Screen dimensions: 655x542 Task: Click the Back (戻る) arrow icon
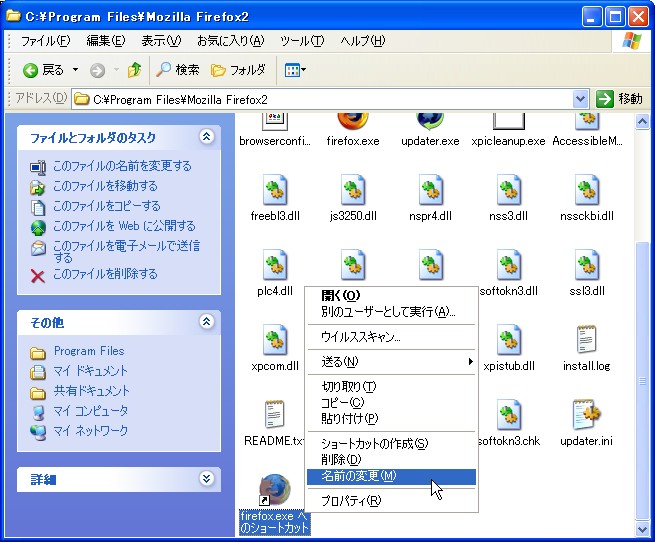pos(30,70)
